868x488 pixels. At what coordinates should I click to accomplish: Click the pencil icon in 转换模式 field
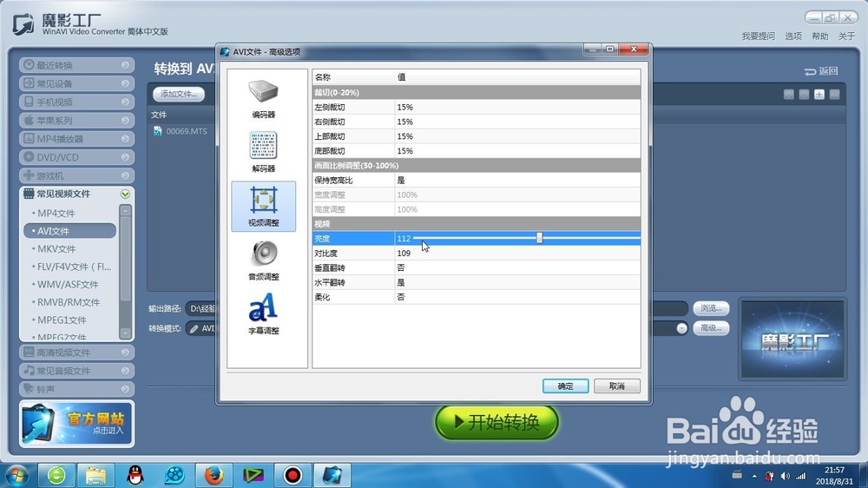pos(194,328)
